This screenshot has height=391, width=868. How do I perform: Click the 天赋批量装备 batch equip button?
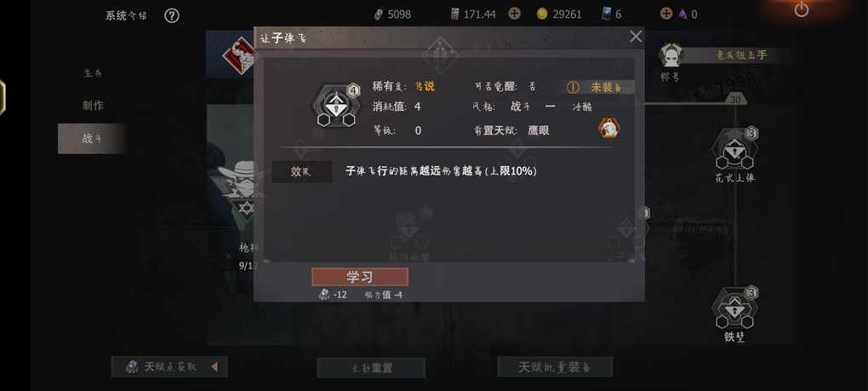coord(555,367)
